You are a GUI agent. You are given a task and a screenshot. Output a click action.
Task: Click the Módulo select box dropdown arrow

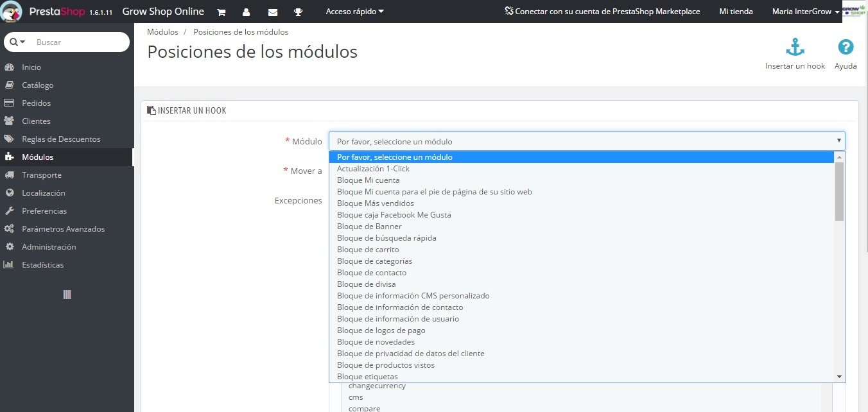coord(838,141)
